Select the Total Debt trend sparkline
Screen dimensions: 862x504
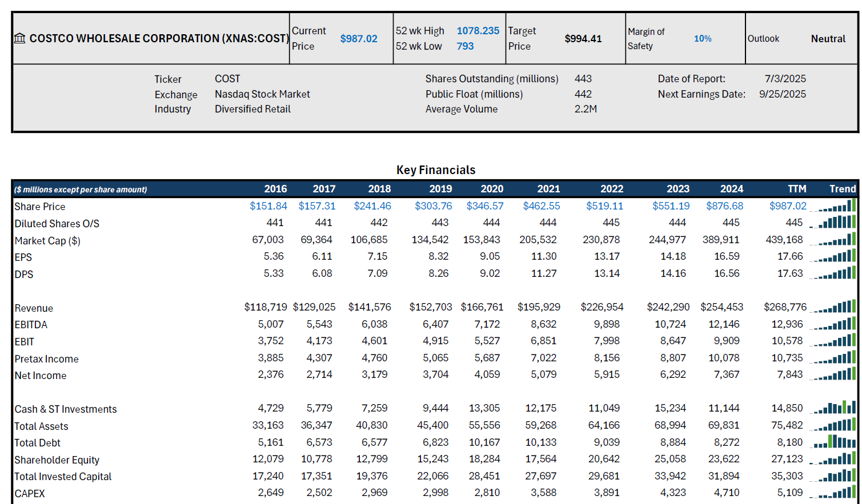833,442
